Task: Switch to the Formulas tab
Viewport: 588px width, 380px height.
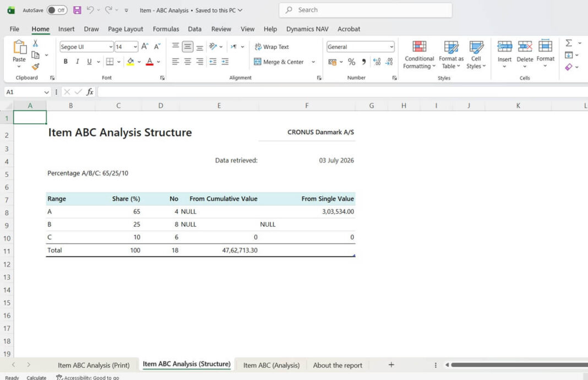Action: tap(166, 29)
